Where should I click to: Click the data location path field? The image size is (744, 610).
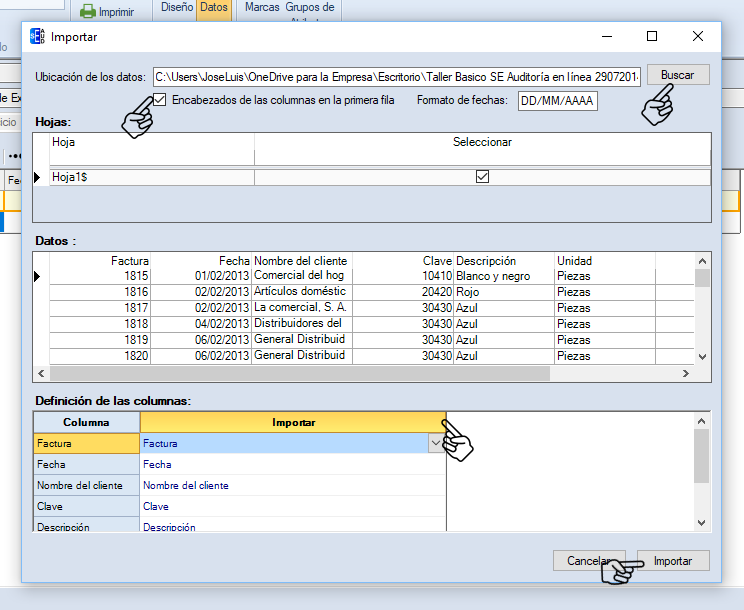(x=396, y=77)
